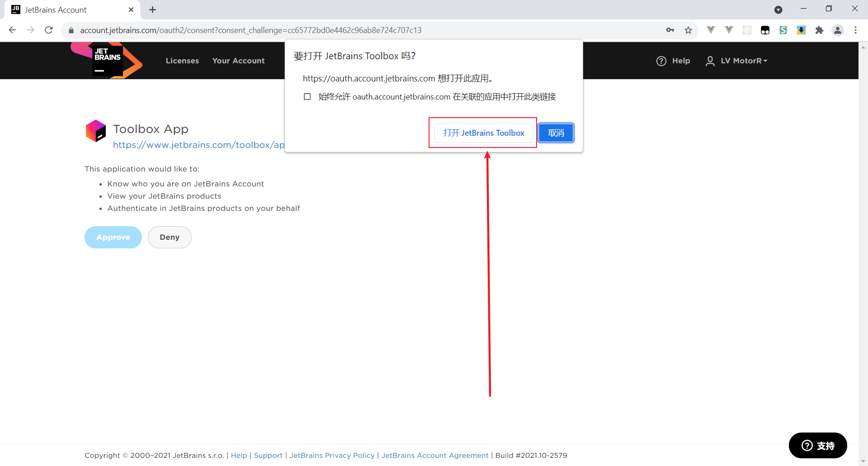Click the black two-dot extension icon
The image size is (868, 466).
click(765, 30)
